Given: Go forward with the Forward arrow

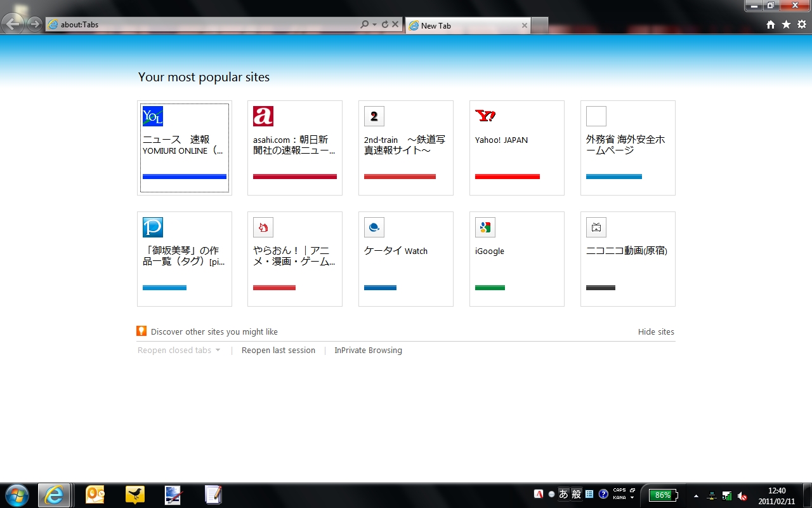Looking at the screenshot, I should click(34, 25).
